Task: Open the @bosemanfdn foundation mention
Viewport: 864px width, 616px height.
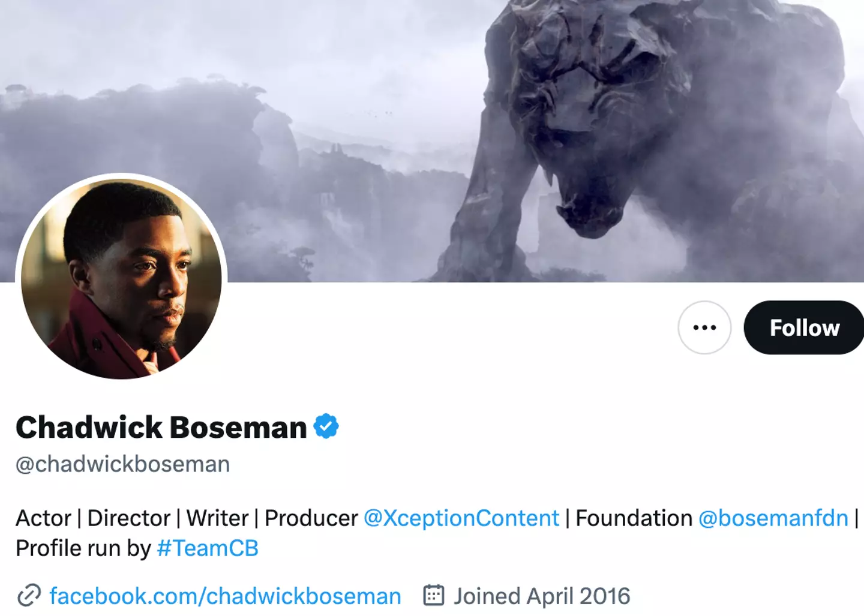Action: [x=773, y=518]
